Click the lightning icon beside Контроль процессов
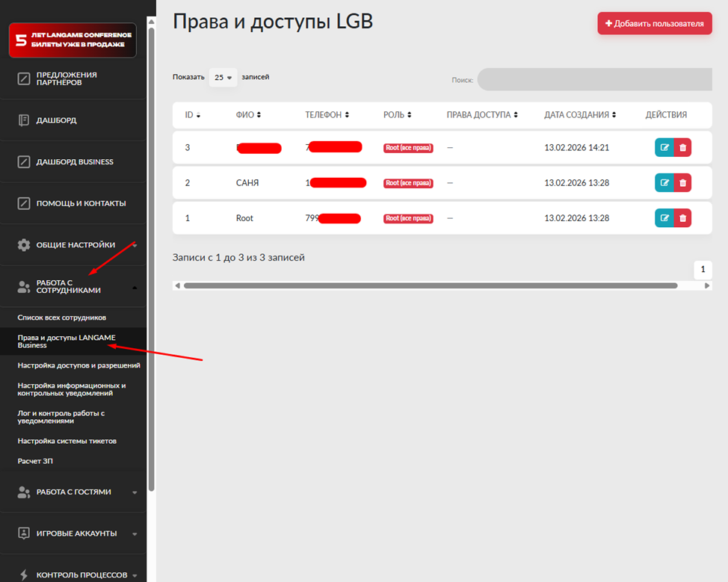Image resolution: width=728 pixels, height=582 pixels. (24, 575)
